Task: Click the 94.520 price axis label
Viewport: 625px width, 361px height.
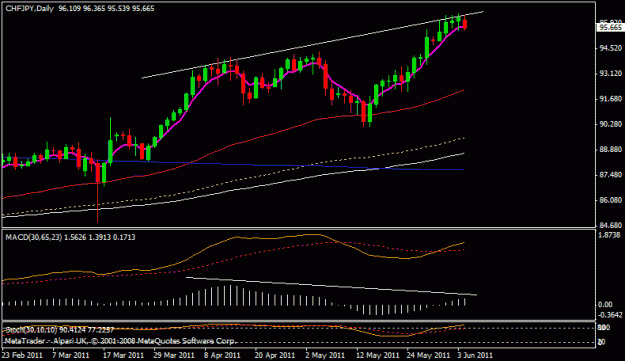Action: point(610,48)
